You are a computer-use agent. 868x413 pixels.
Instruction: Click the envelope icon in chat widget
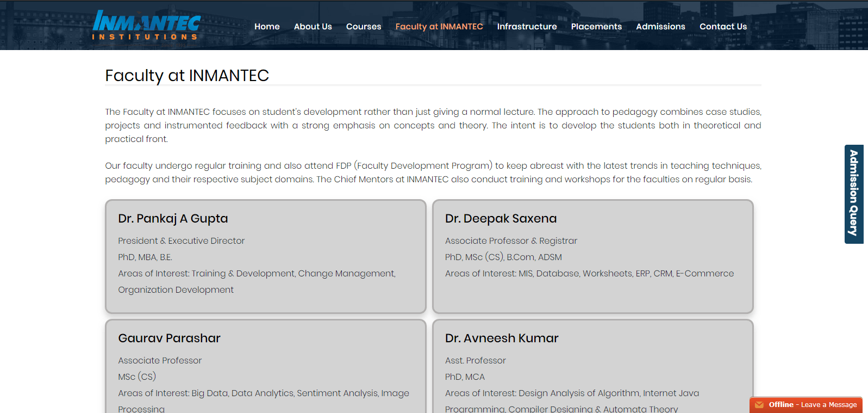[759, 405]
